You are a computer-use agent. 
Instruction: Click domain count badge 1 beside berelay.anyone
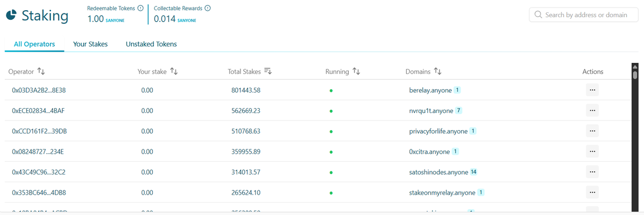[x=457, y=90]
